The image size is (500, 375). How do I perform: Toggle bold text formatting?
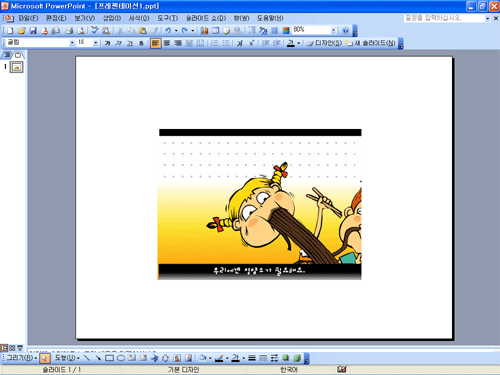[107, 43]
